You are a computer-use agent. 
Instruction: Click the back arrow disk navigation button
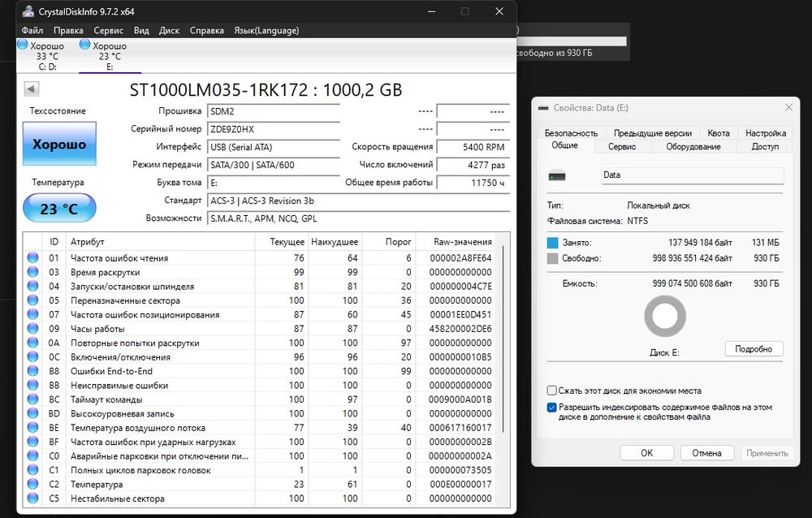coord(32,89)
